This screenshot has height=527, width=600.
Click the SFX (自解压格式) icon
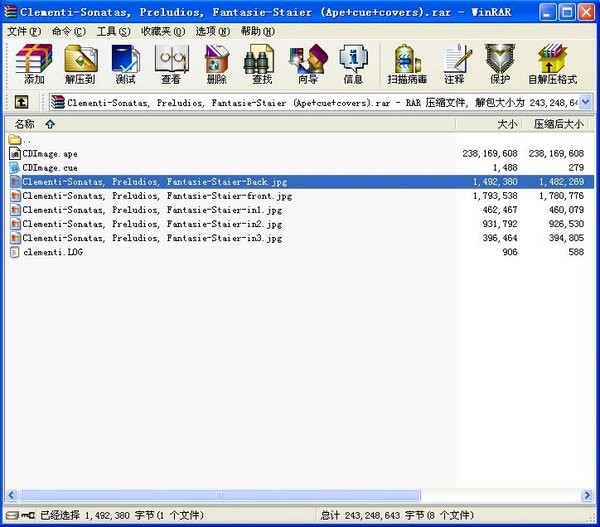pyautogui.click(x=553, y=64)
